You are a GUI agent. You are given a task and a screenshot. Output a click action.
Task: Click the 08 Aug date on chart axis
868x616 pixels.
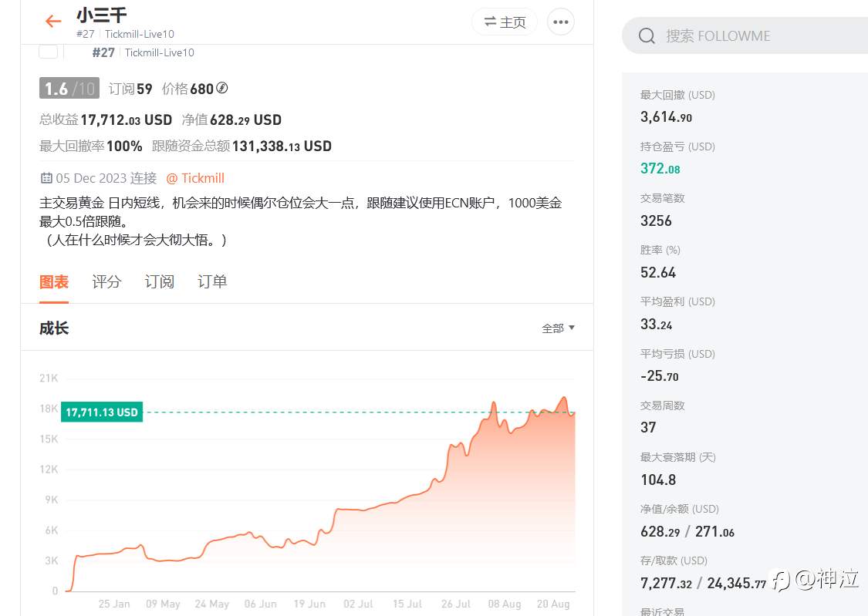[x=505, y=604]
